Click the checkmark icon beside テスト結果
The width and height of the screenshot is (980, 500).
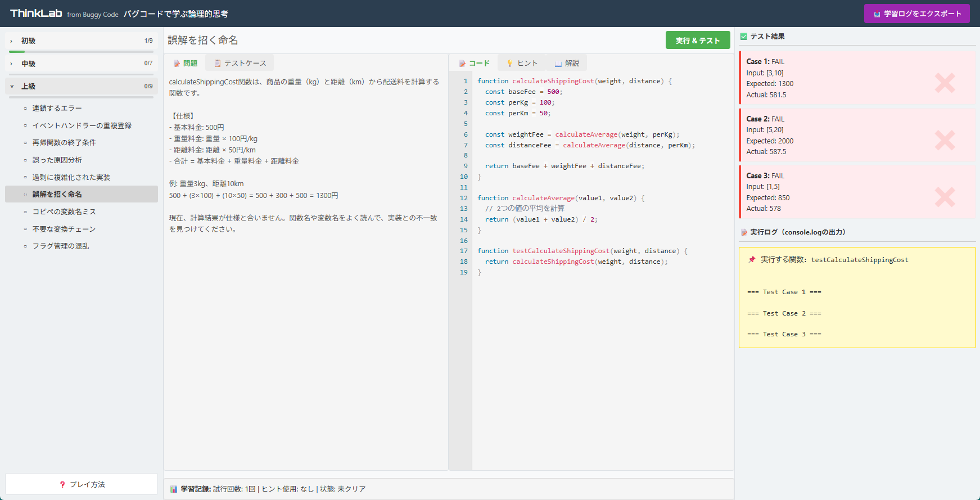tap(744, 37)
